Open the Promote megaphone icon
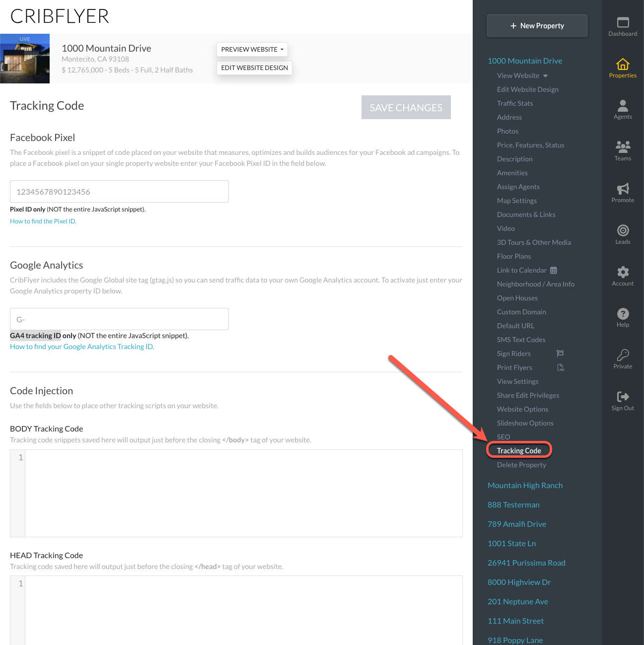 (x=623, y=189)
